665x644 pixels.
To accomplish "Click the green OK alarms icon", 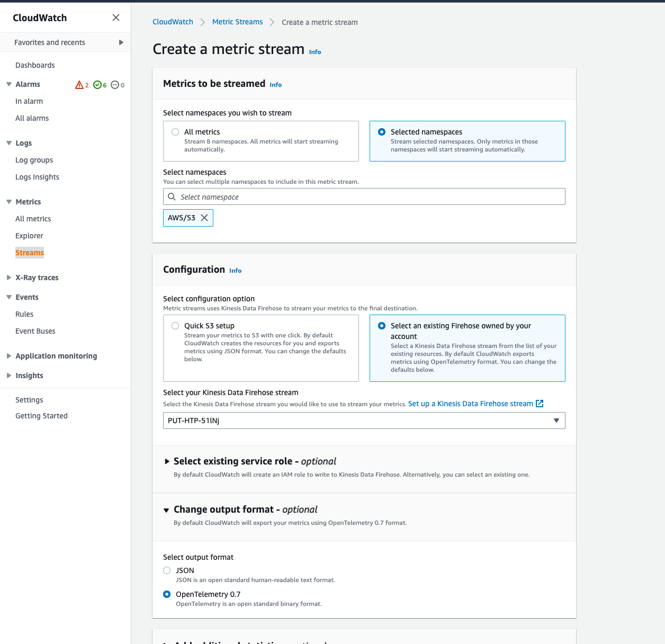I will coord(97,85).
